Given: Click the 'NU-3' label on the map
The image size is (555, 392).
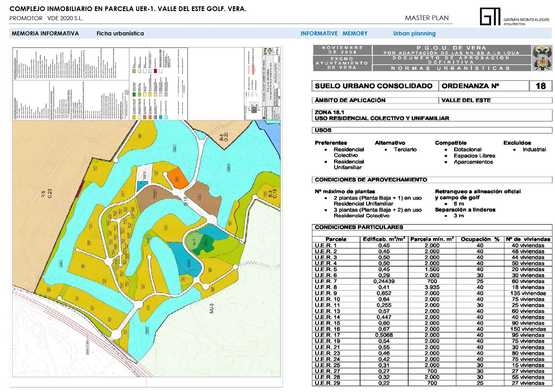Looking at the screenshot, I should pos(212,308).
